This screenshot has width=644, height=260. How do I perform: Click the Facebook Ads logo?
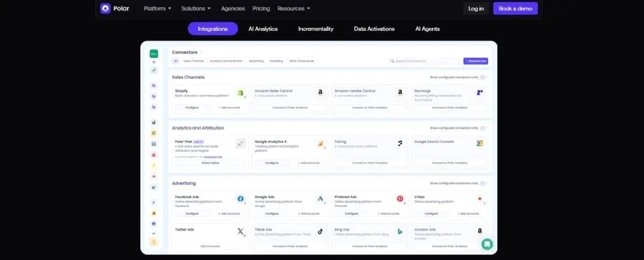[x=240, y=198]
